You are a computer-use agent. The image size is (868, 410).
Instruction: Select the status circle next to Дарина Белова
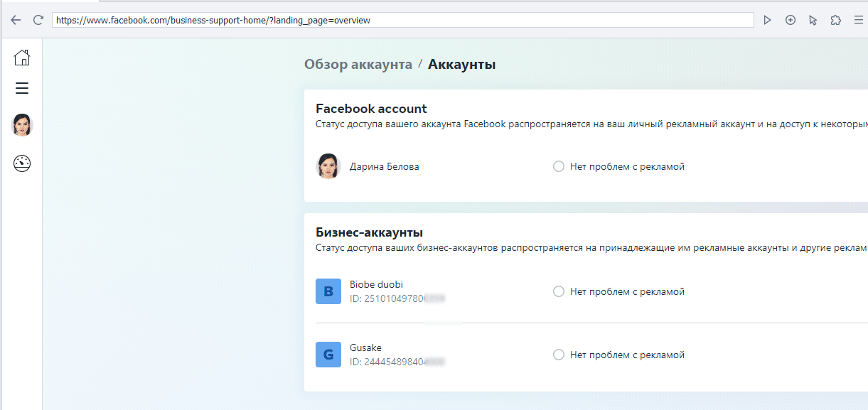(559, 167)
